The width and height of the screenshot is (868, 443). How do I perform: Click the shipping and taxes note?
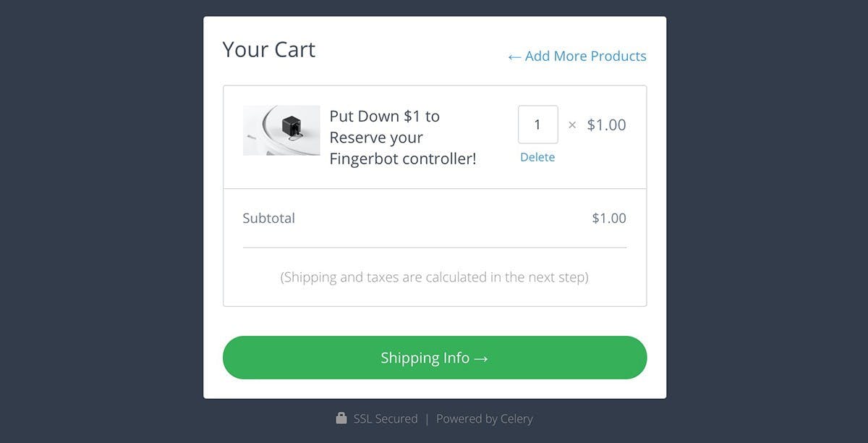434,277
